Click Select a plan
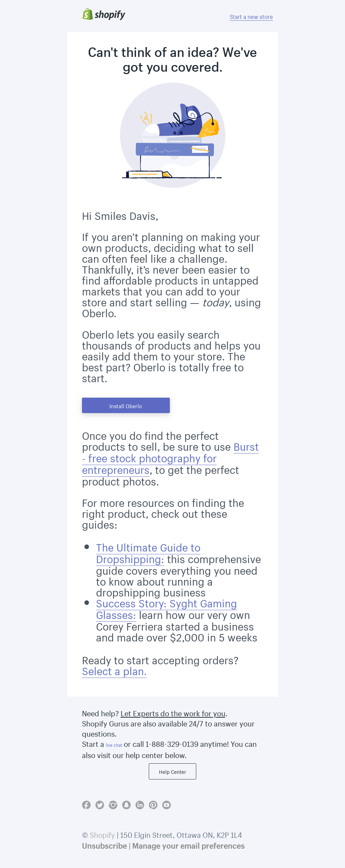Viewport: 345px width, 868px height. 114,671
